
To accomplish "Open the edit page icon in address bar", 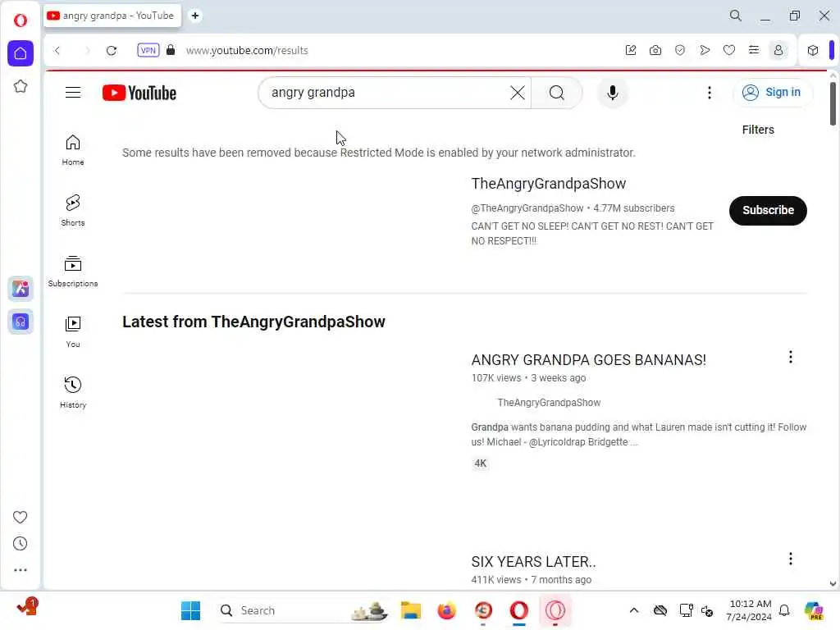I will coord(631,50).
